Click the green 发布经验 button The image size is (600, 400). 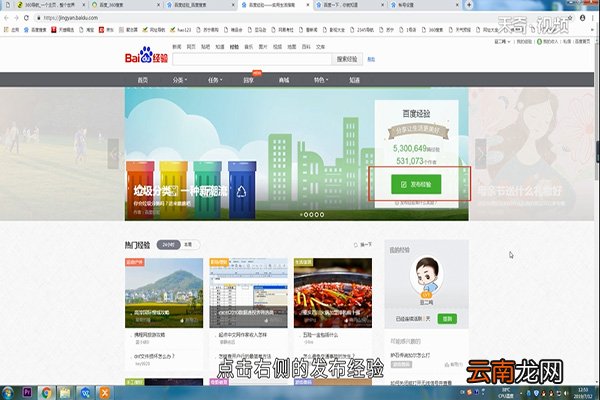pos(416,184)
